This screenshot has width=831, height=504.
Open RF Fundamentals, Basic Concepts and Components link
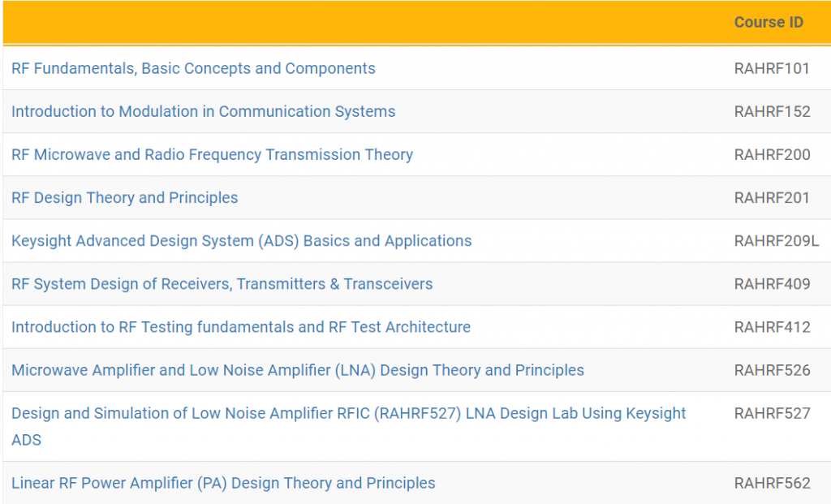coord(193,69)
